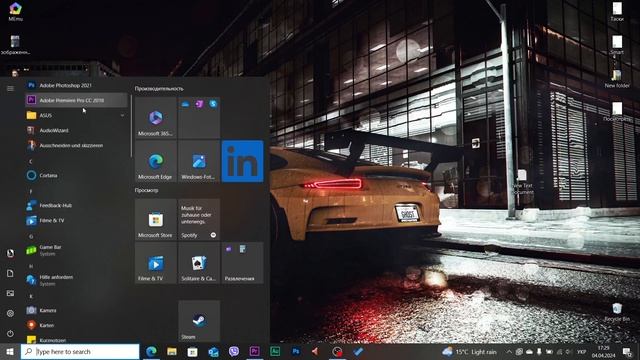Switch to Premiere Pro on the taskbar
640x360 pixels.
tap(255, 351)
